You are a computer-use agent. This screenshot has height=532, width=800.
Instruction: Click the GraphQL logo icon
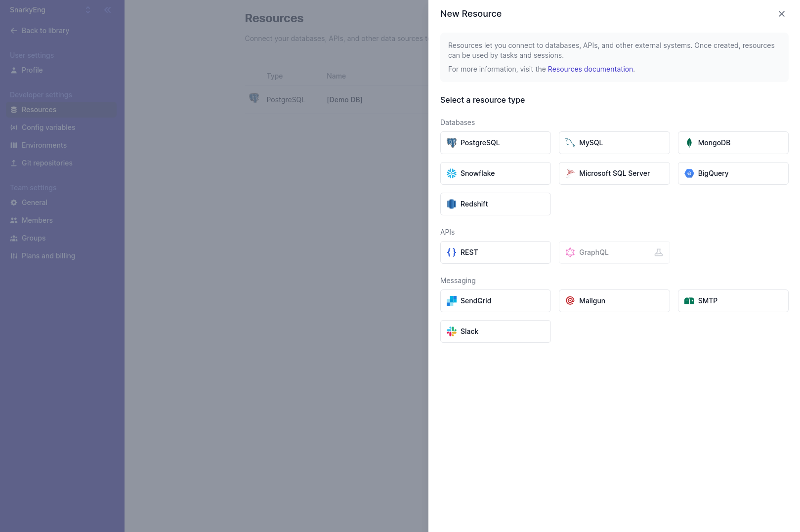click(x=570, y=252)
